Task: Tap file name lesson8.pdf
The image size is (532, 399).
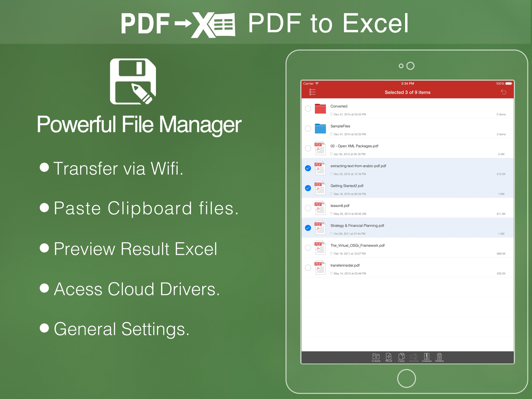Action: 340,206
